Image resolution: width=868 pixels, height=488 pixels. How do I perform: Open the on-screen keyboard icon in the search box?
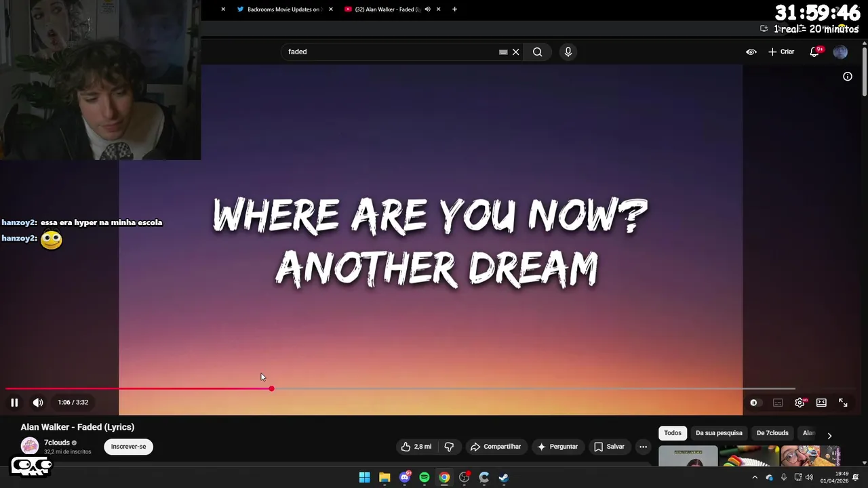pos(503,52)
